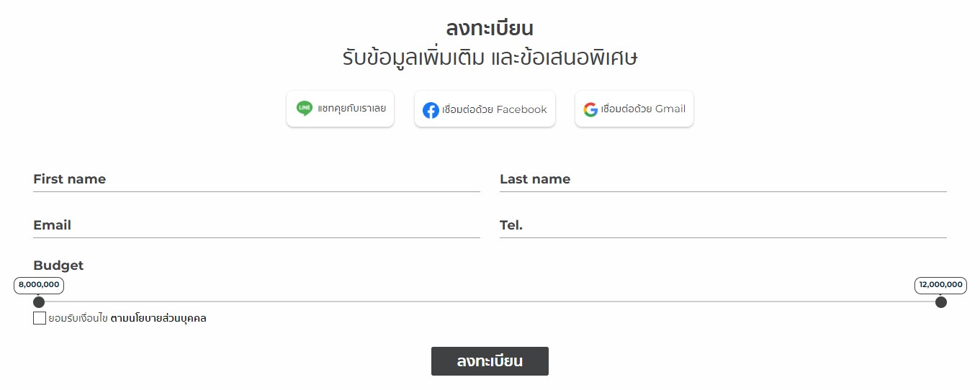
Task: Click the ยอมรับเงื่อนไข label text
Action: pyautogui.click(x=78, y=318)
